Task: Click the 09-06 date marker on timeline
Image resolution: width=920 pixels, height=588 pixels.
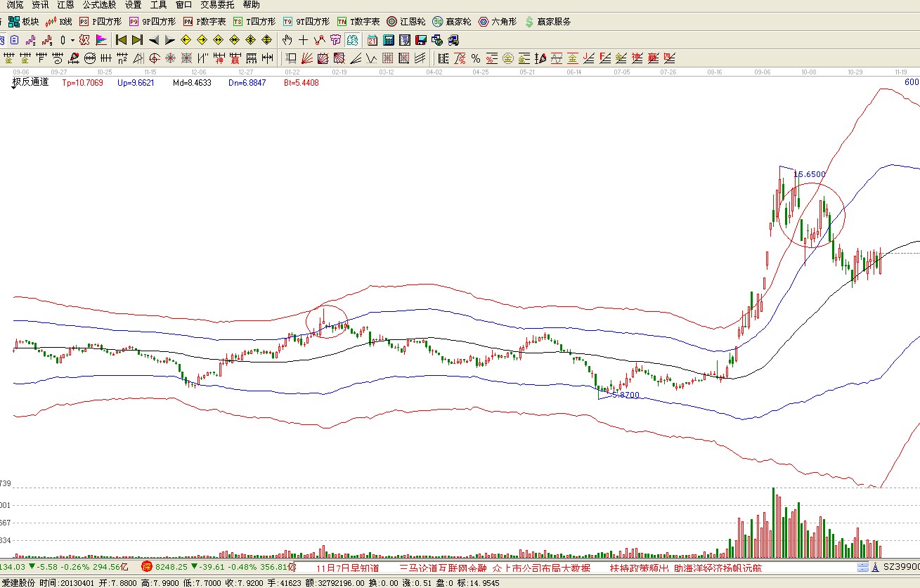Action: click(20, 72)
